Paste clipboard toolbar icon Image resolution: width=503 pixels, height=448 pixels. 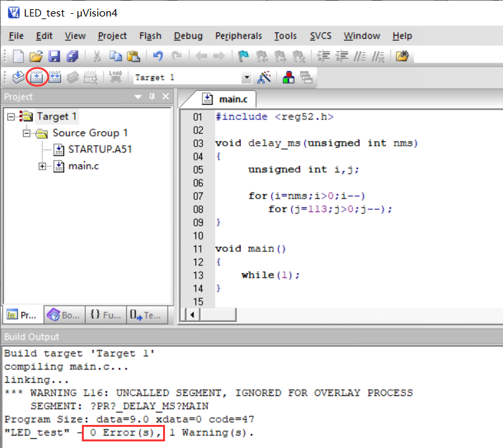(x=133, y=56)
